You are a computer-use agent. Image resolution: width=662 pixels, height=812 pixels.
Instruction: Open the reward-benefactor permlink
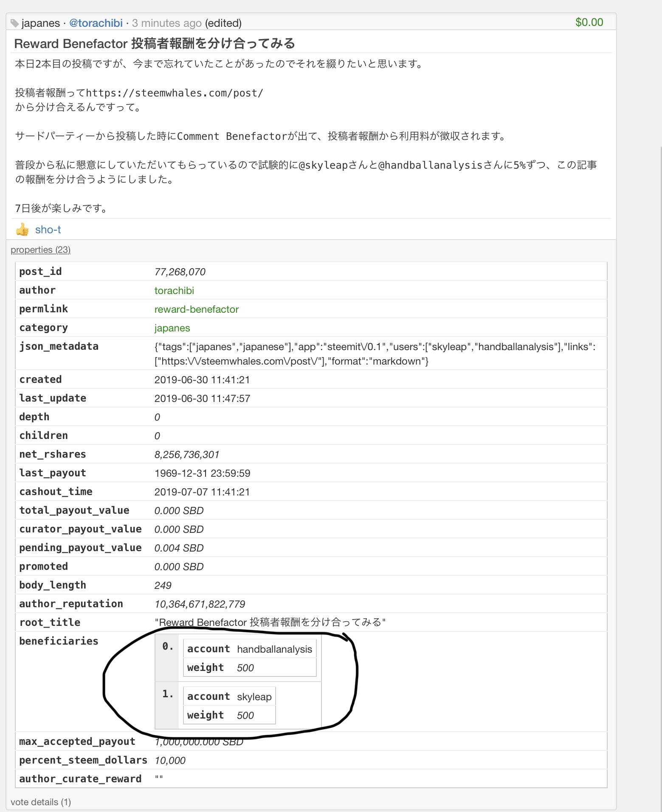pos(197,309)
